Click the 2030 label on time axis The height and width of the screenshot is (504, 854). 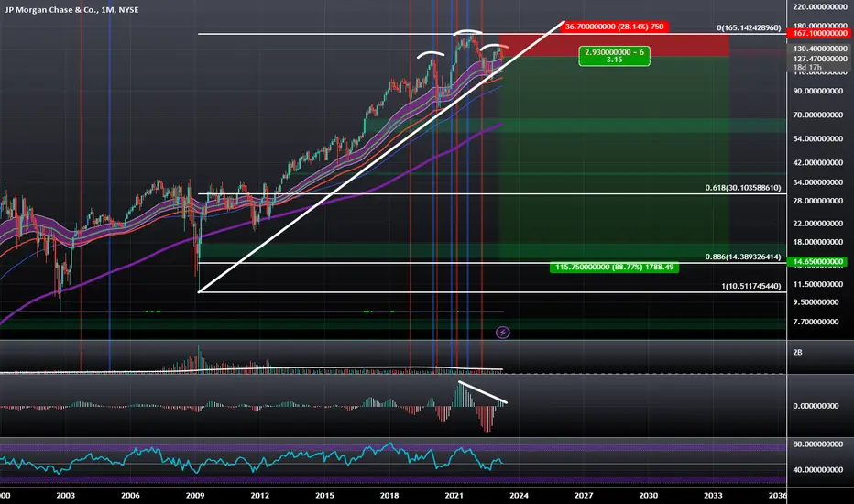coord(648,495)
